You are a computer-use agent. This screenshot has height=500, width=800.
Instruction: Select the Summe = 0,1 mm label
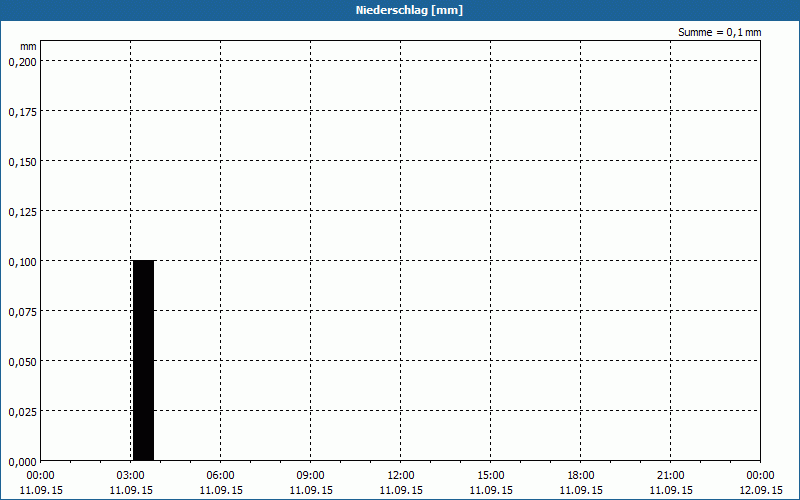[719, 32]
